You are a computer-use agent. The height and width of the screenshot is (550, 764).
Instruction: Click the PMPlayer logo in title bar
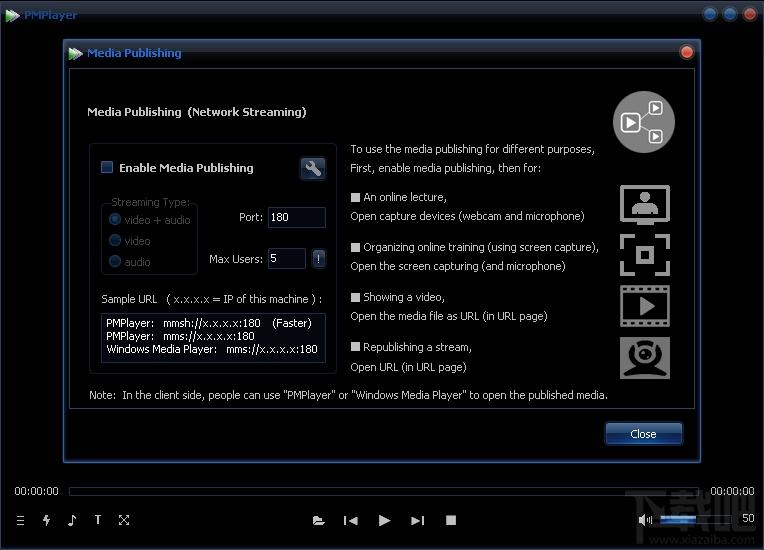[x=13, y=16]
